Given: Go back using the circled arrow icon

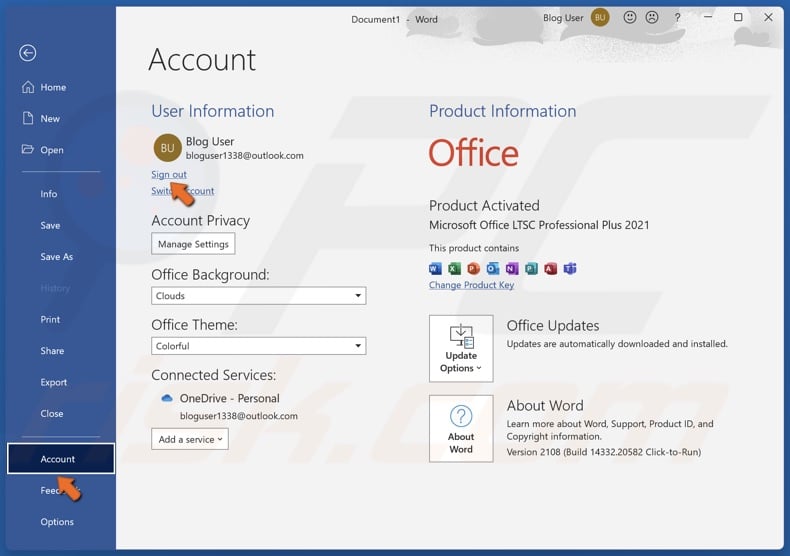Looking at the screenshot, I should point(28,53).
